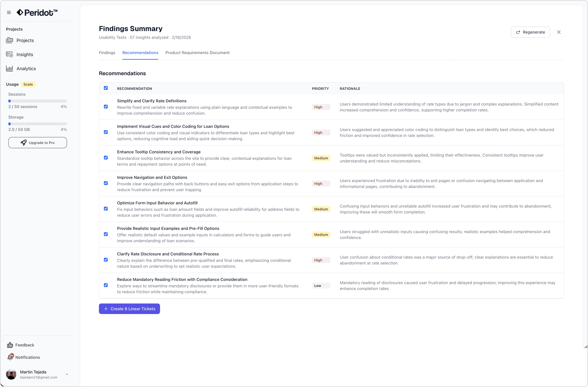
Task: Click the Peridot diamond logo
Action: click(20, 12)
